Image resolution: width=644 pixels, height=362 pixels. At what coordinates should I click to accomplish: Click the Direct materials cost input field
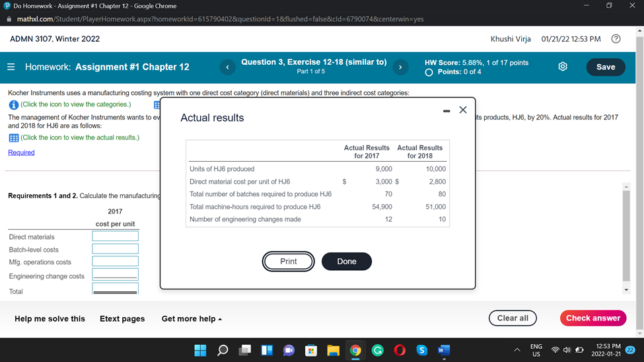coord(115,236)
